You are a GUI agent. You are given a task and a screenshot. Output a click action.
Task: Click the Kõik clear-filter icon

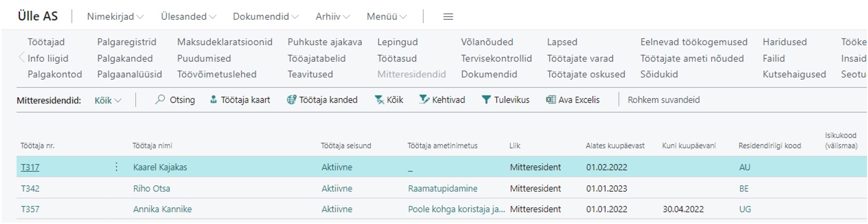pos(379,100)
